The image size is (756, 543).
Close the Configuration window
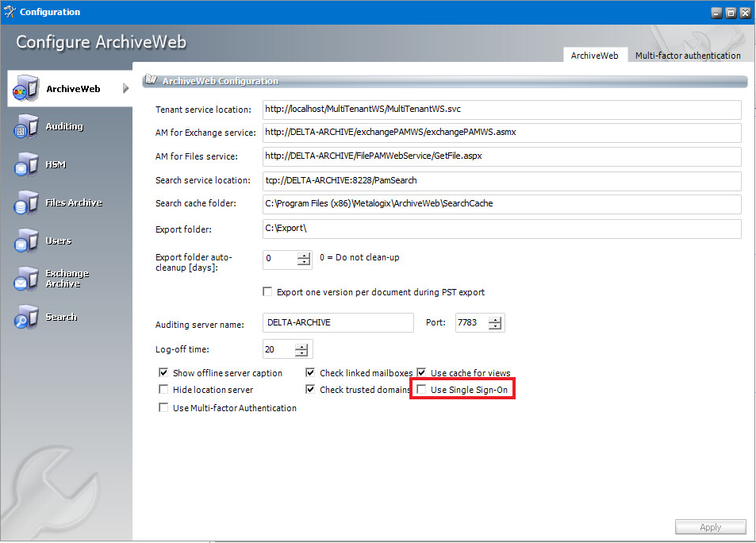745,13
